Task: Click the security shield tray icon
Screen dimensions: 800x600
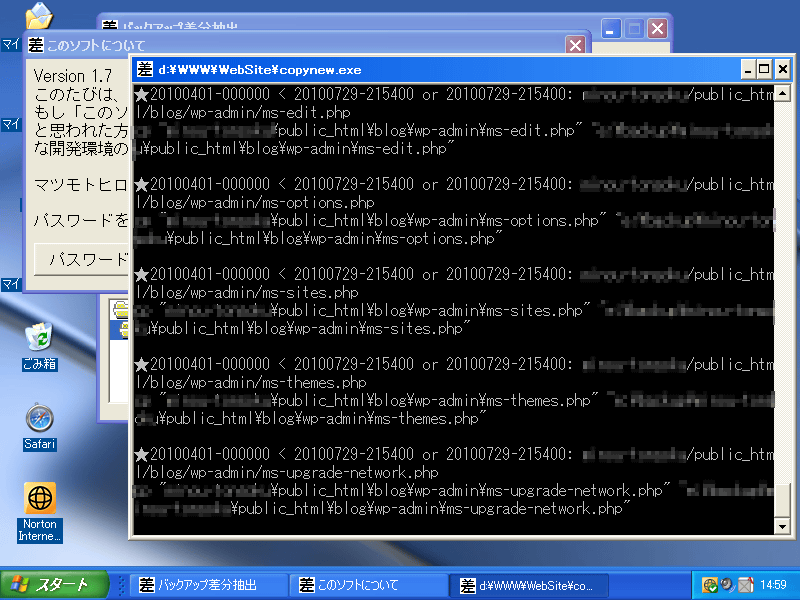Action: pos(709,585)
